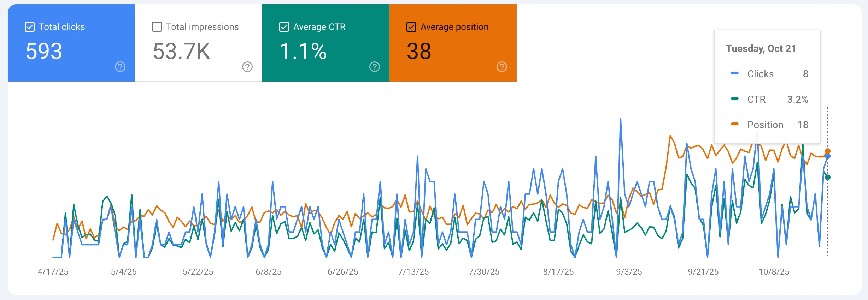Click the 9/3/25 date axis label

click(629, 272)
